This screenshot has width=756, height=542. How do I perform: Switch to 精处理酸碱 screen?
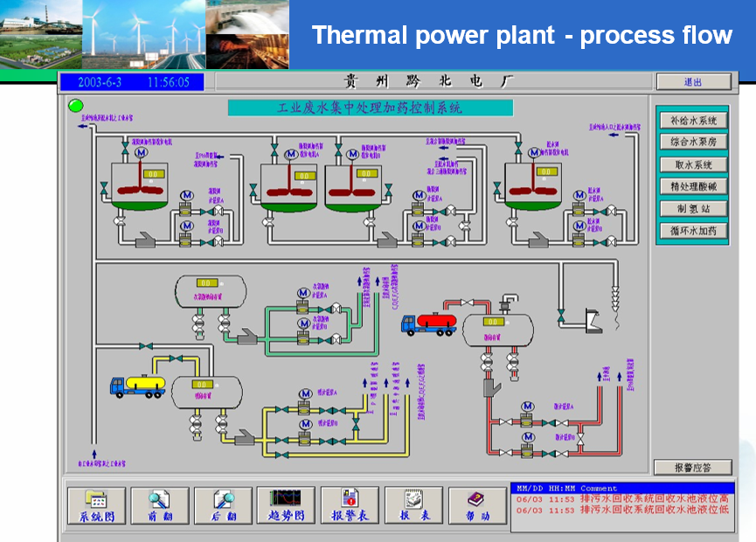(x=693, y=186)
